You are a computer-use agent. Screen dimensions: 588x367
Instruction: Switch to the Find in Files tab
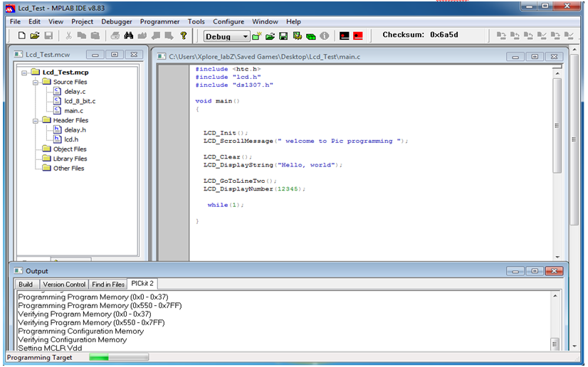pyautogui.click(x=108, y=284)
